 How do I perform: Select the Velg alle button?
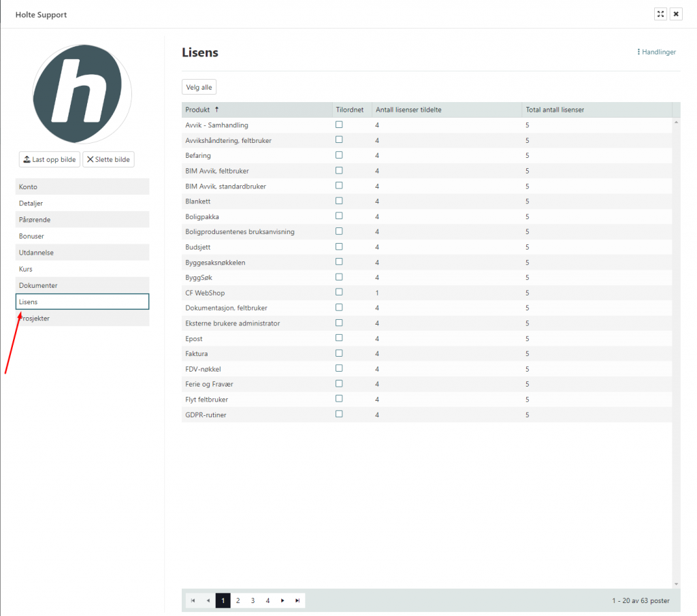(199, 87)
